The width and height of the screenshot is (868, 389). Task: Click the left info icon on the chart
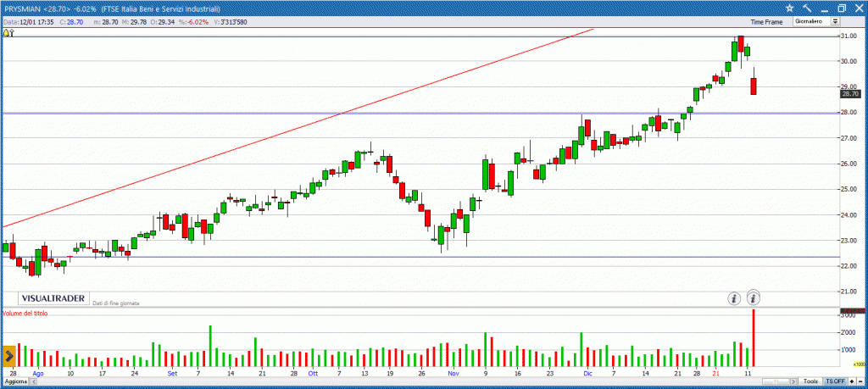tap(734, 299)
